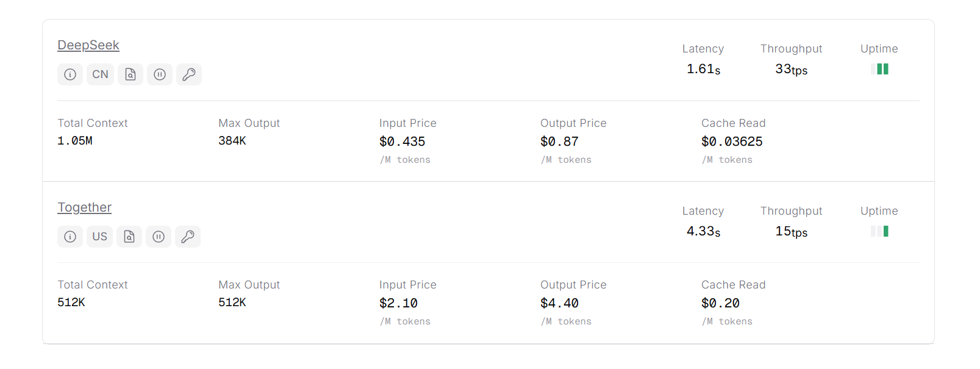980x369 pixels.
Task: Click the key icon for Together
Action: (x=188, y=237)
